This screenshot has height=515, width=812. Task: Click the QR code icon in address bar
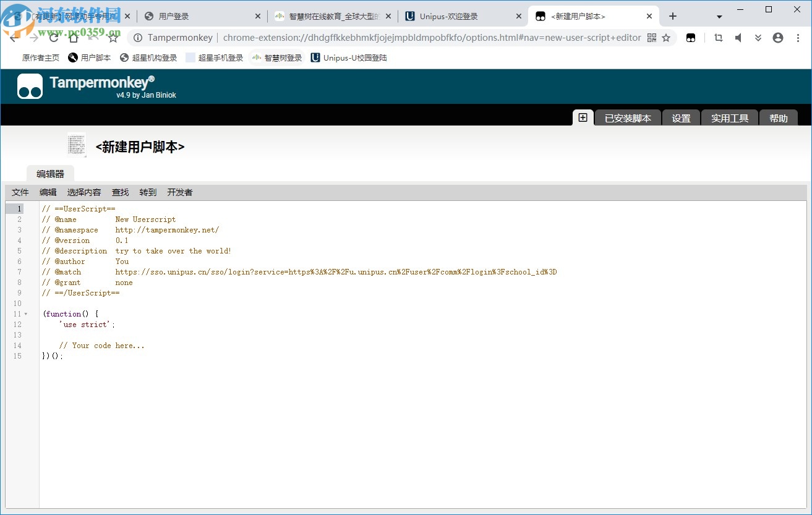(651, 38)
